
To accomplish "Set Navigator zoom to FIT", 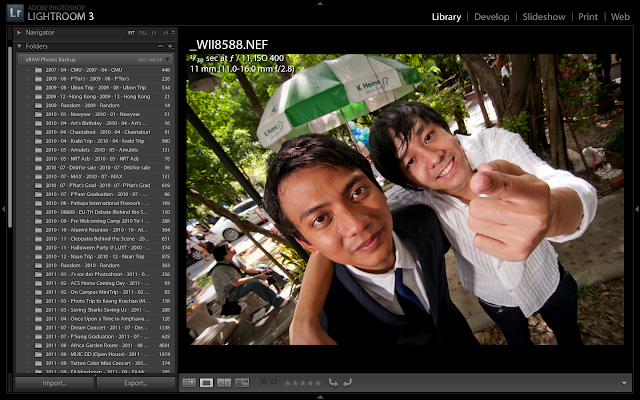I will pyautogui.click(x=131, y=33).
